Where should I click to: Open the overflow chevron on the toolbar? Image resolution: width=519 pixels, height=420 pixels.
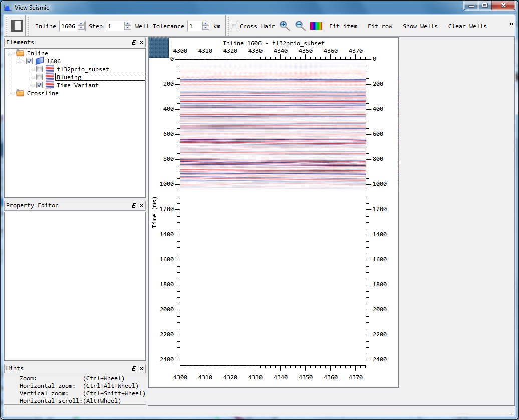tap(511, 23)
